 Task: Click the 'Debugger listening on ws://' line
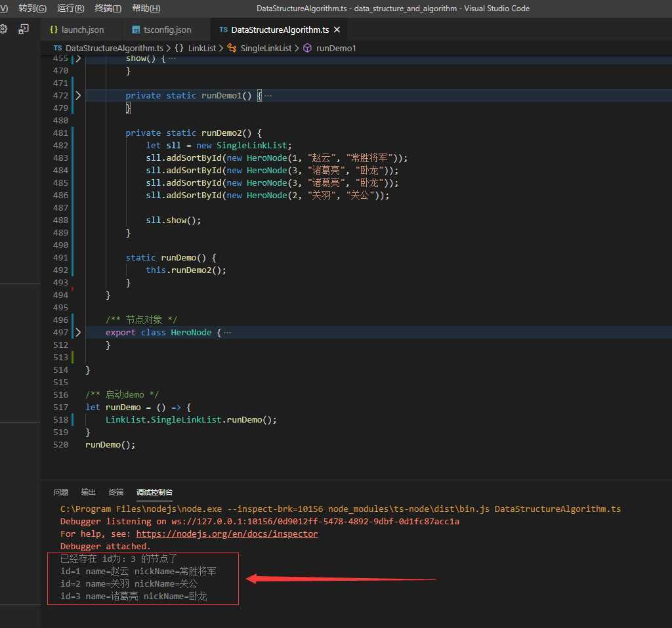(260, 521)
